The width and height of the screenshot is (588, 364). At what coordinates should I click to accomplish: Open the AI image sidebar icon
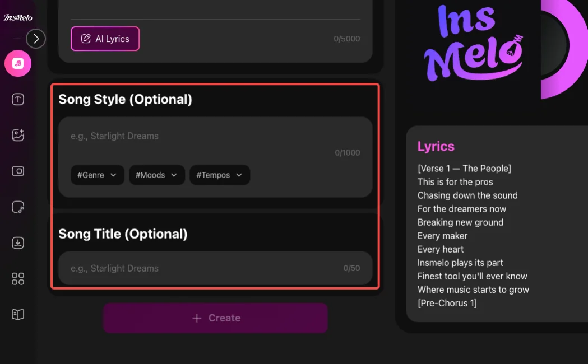pos(18,135)
